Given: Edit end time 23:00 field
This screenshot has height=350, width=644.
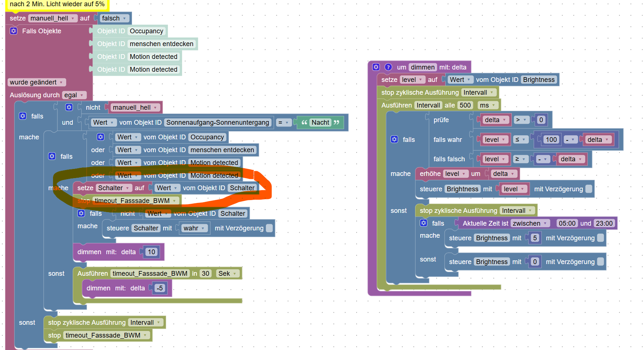Looking at the screenshot, I should (604, 223).
